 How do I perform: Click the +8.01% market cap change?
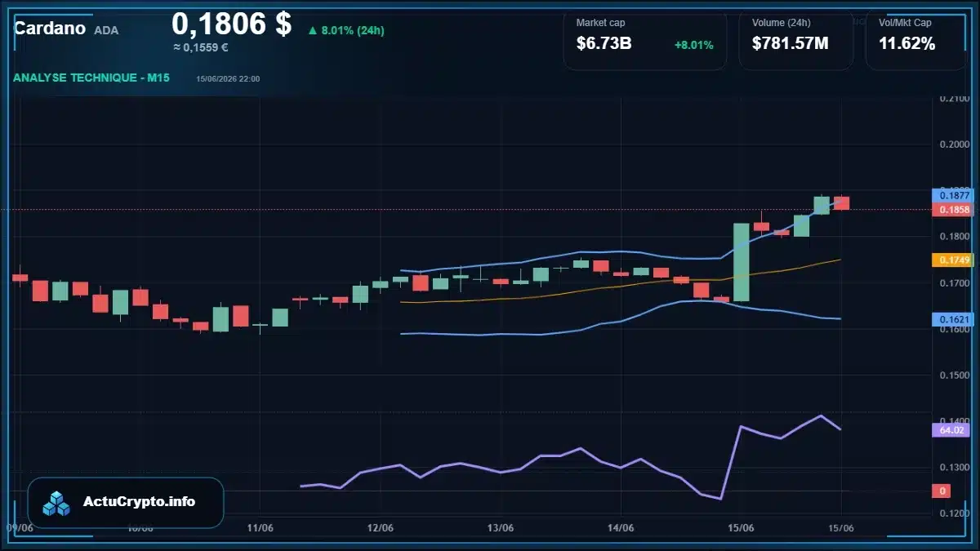(693, 45)
